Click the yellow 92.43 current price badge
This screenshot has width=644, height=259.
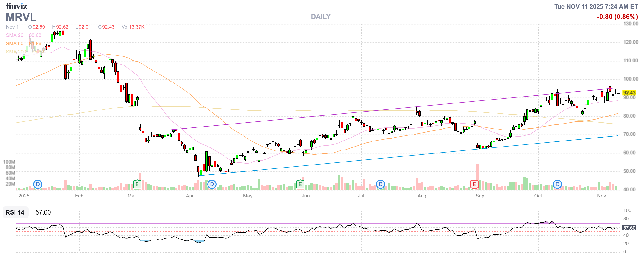tap(629, 93)
